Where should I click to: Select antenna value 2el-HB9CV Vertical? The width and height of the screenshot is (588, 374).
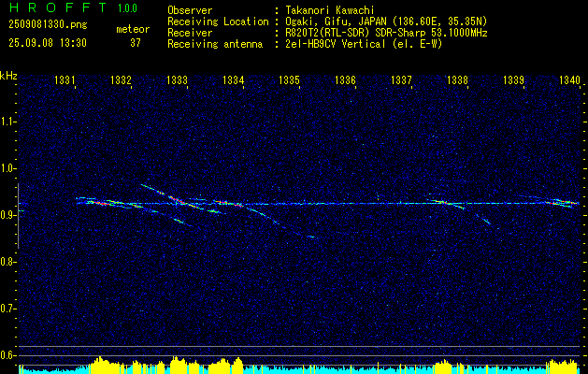pyautogui.click(x=336, y=44)
